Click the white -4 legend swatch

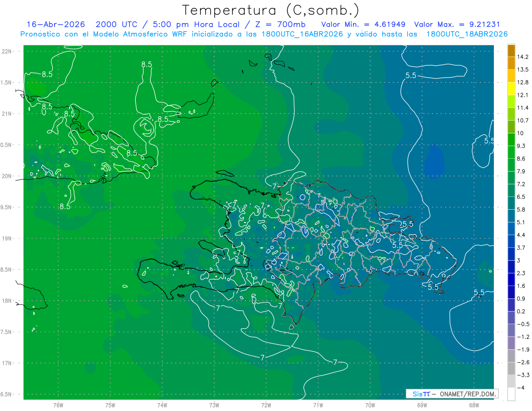(511, 394)
